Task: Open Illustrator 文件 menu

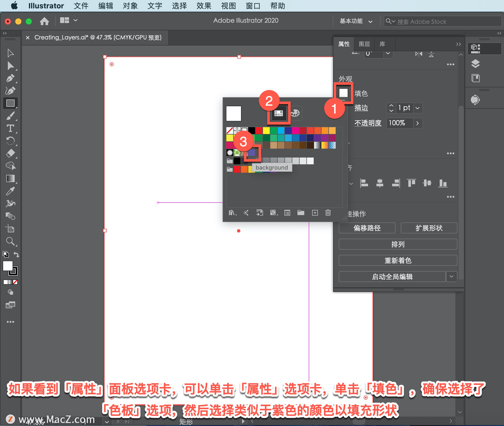Action: [82, 6]
